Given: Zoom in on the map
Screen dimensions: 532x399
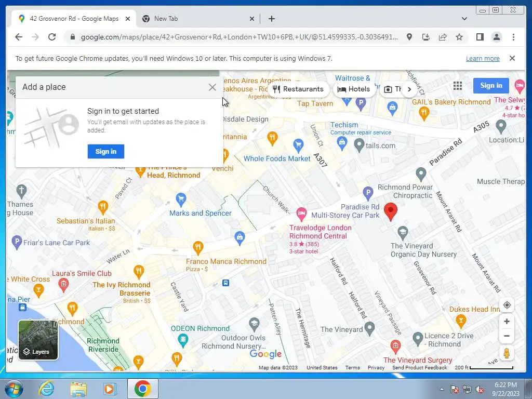Looking at the screenshot, I should [x=507, y=321].
